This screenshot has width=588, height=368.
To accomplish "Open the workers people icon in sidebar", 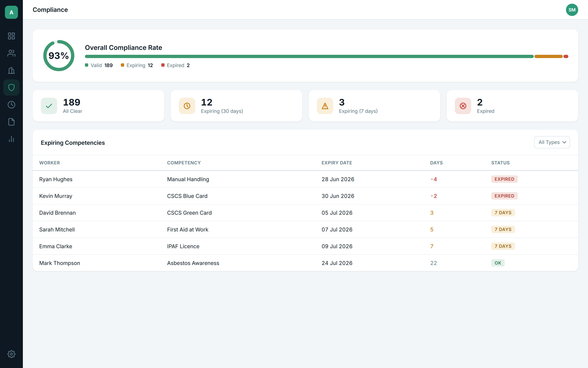I will pos(11,53).
